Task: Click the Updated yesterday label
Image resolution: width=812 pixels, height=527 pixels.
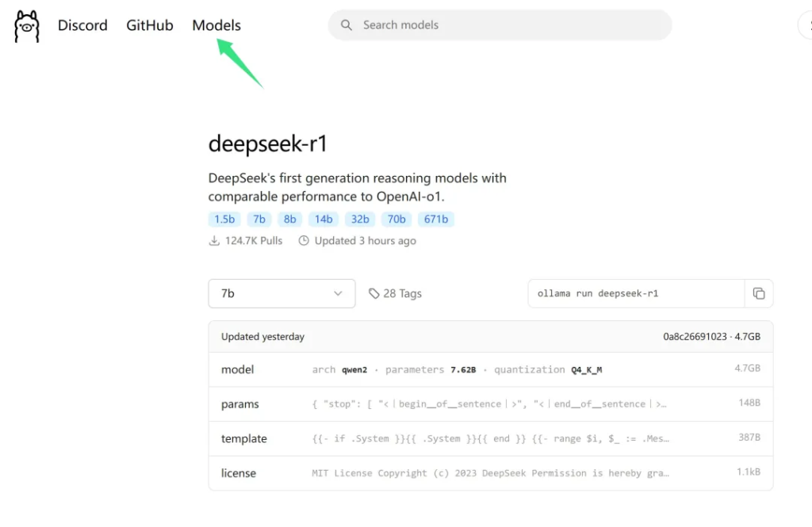Action: click(262, 337)
